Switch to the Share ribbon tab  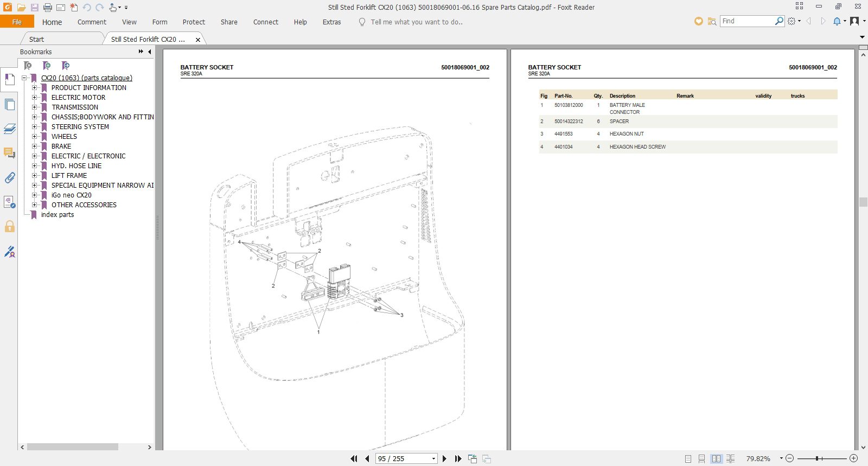[x=229, y=22]
